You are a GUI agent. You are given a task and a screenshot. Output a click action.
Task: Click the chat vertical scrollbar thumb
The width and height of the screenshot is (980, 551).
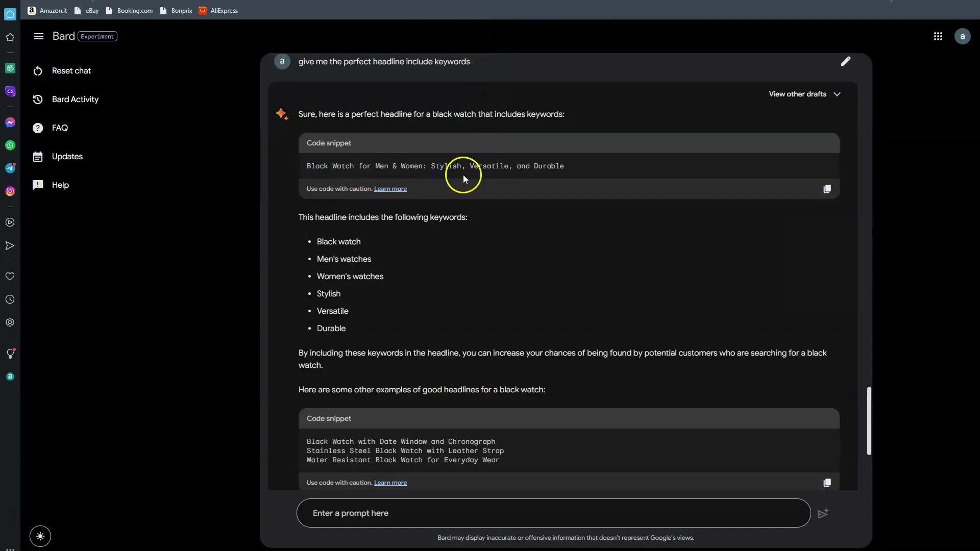tap(869, 421)
